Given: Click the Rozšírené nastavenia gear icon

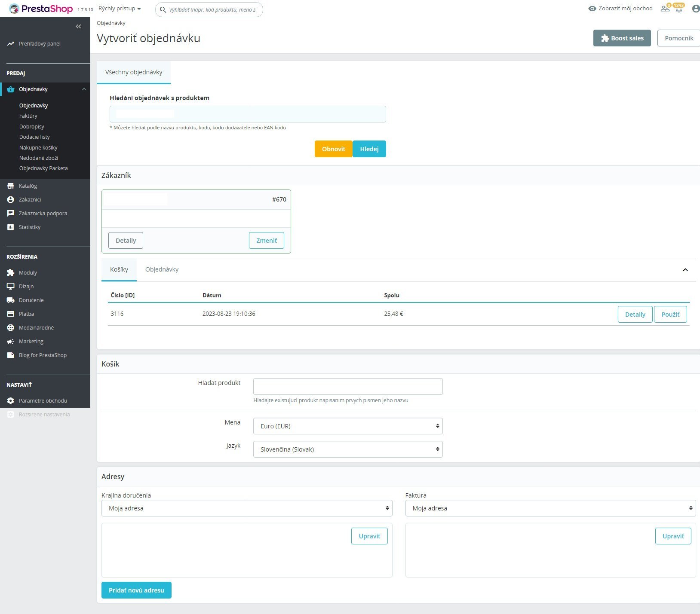Looking at the screenshot, I should (11, 415).
